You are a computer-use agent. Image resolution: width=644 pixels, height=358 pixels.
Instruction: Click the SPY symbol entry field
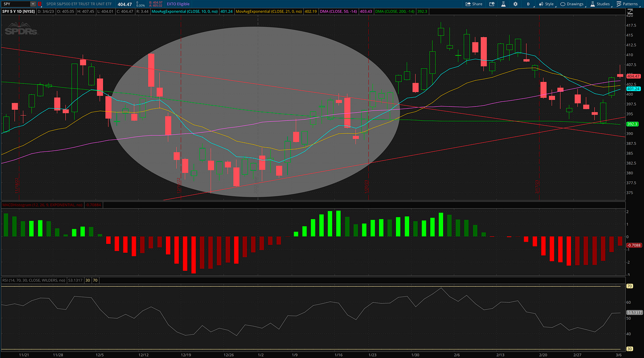[15, 4]
